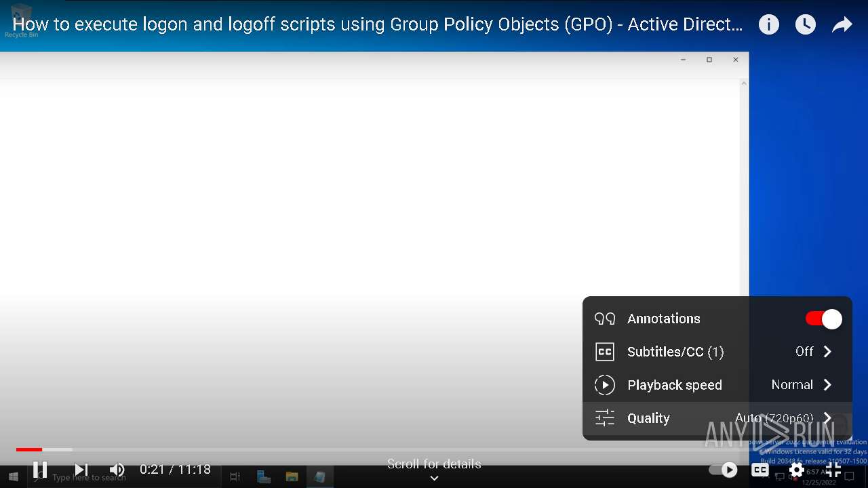
Task: Toggle the Annotations switch
Action: coord(823,319)
